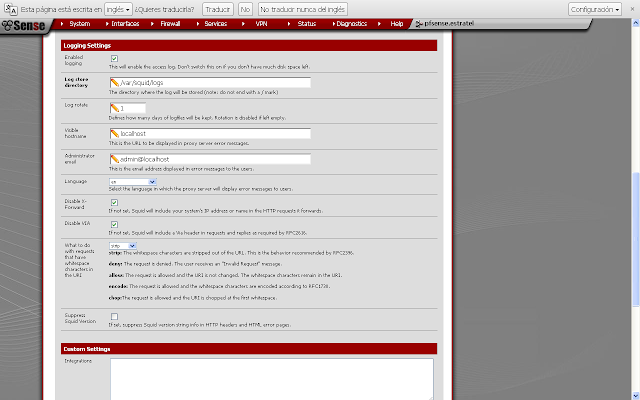This screenshot has width=640, height=400.
Task: Click the Log store directory input field
Action: [x=210, y=82]
